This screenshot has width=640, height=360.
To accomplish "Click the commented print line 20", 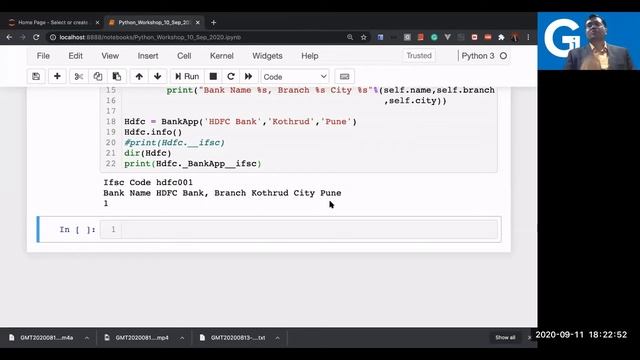I will [174, 142].
